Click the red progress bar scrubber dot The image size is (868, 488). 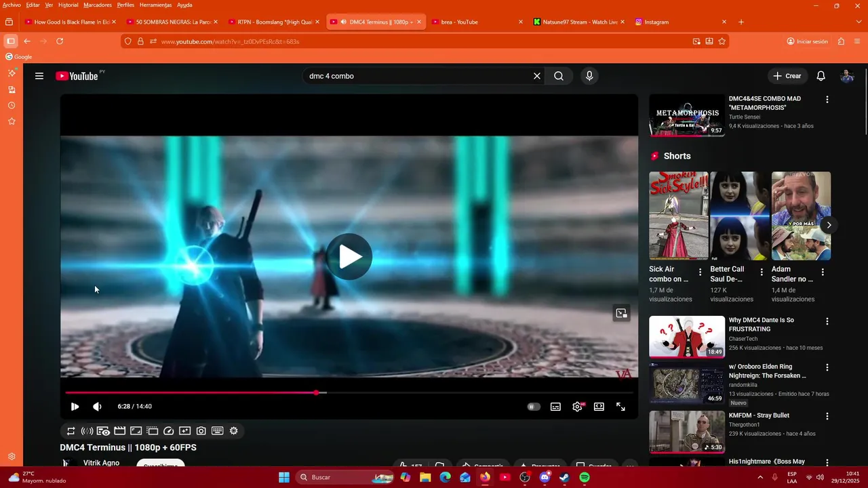316,392
